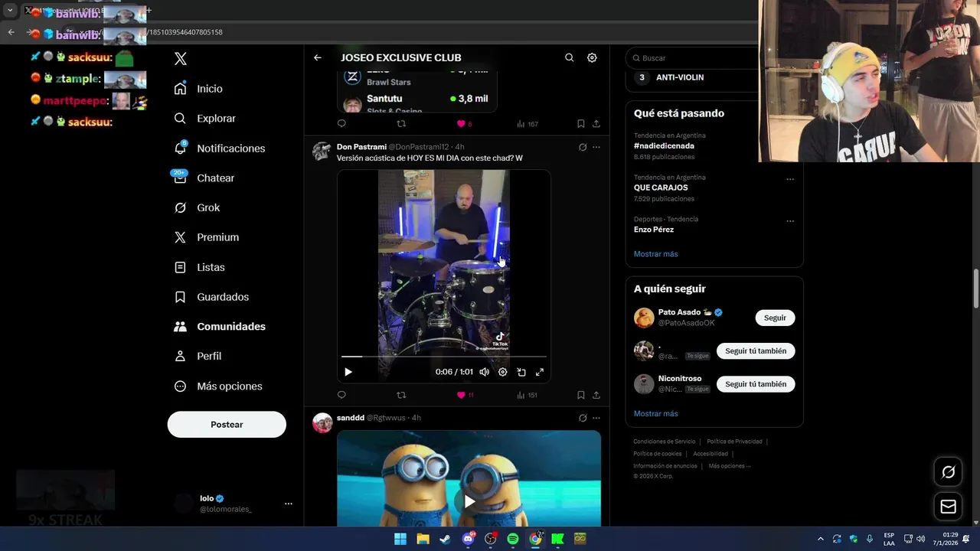The height and width of the screenshot is (551, 980).
Task: Show more trends under Qué está pasando
Action: 656,254
